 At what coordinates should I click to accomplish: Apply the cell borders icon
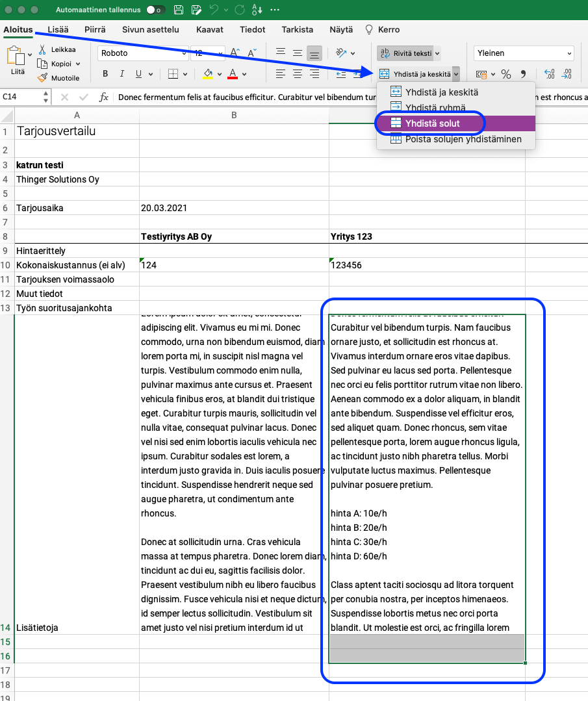coord(173,74)
